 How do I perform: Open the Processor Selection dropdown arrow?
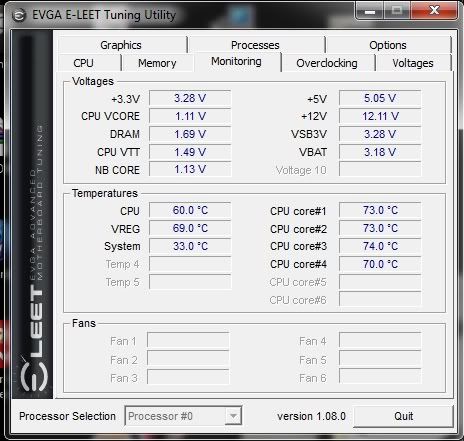pos(233,416)
